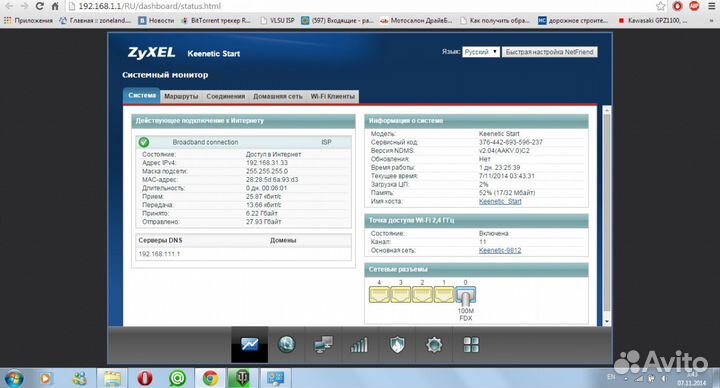Select the DNS server 192.168.111.1 entry
Viewport: 720px width, 388px height.
pos(159,254)
